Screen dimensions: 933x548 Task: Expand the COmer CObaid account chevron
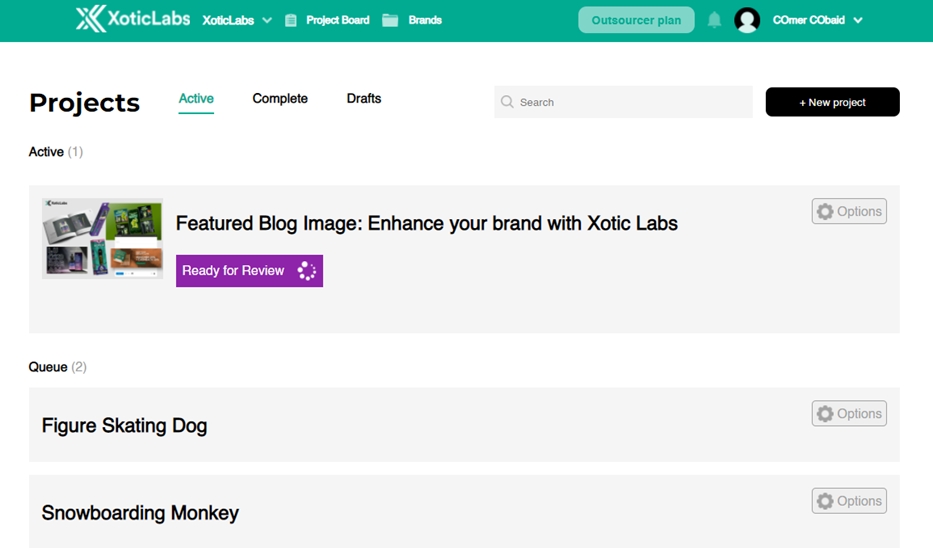858,20
